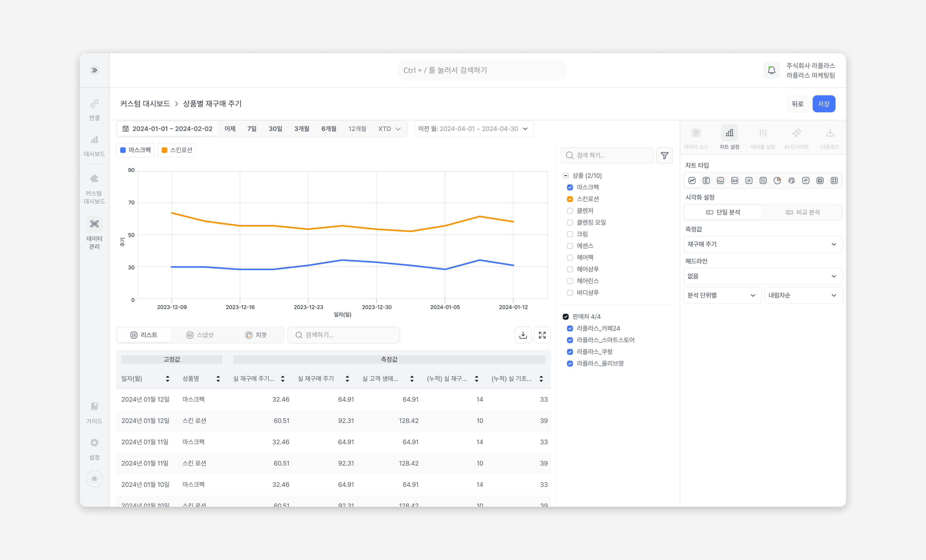Switch to the 피봇 table tab

point(256,335)
